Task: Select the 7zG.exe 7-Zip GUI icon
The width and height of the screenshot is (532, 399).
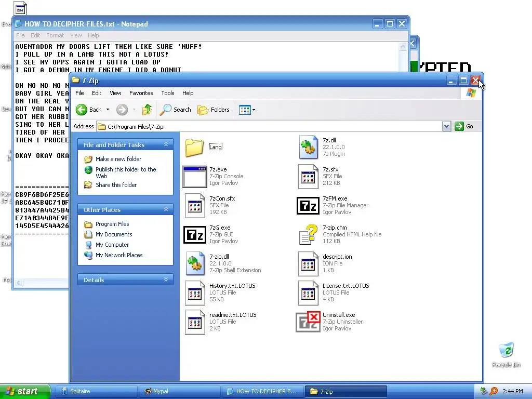Action: pyautogui.click(x=195, y=235)
